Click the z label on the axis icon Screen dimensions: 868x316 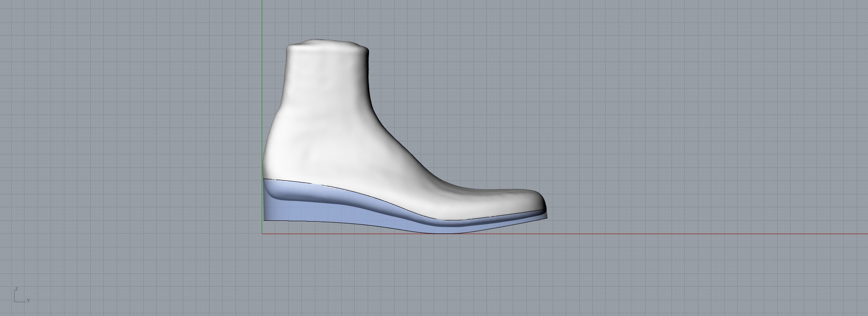[x=17, y=289]
